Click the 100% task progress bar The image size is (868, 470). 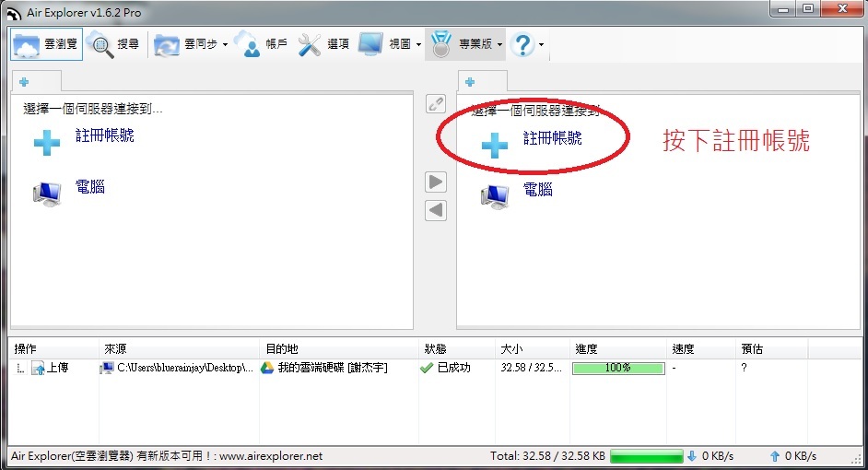click(x=618, y=368)
